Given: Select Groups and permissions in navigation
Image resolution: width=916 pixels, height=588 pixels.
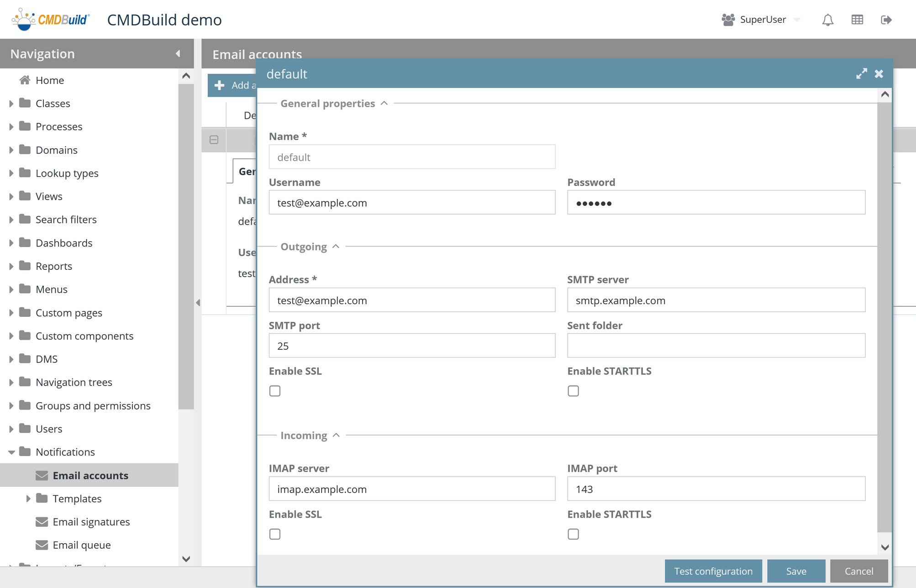Looking at the screenshot, I should coord(93,406).
